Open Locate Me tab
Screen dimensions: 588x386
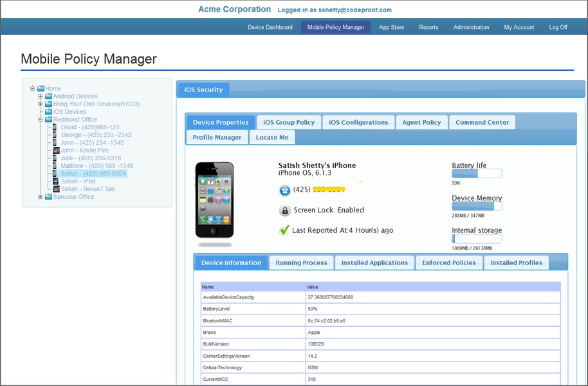272,137
